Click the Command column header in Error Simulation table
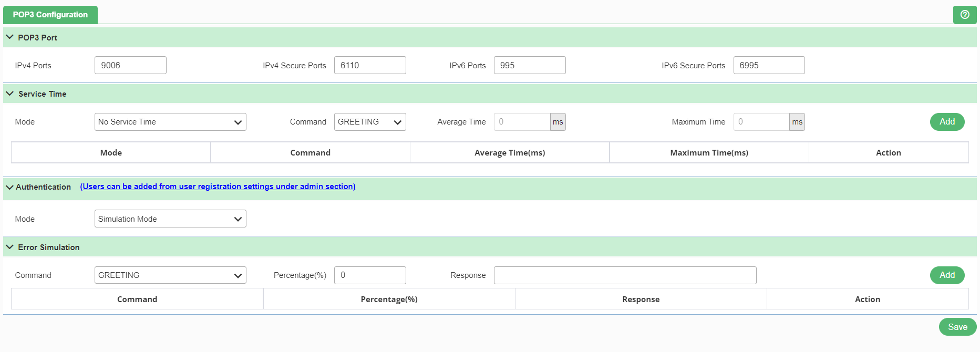This screenshot has width=980, height=352. click(x=137, y=299)
